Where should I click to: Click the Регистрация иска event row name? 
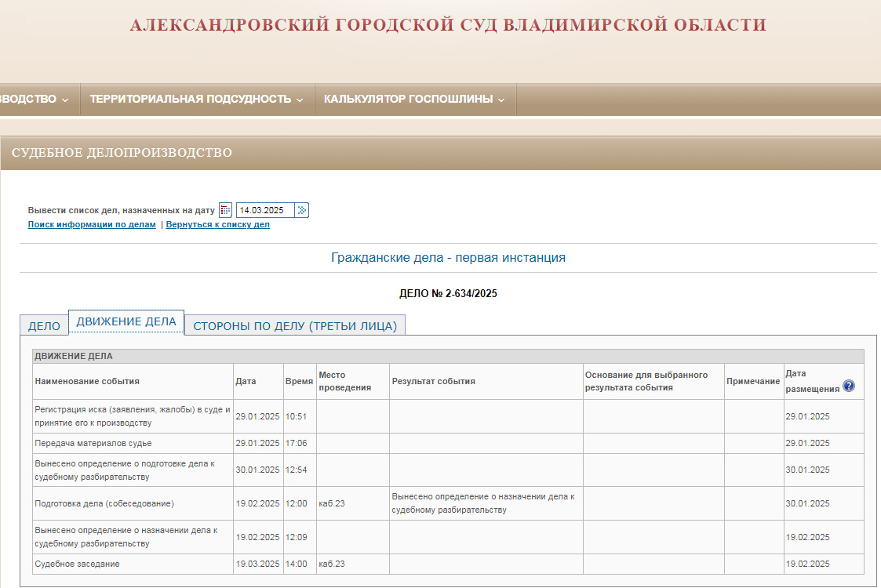point(133,416)
